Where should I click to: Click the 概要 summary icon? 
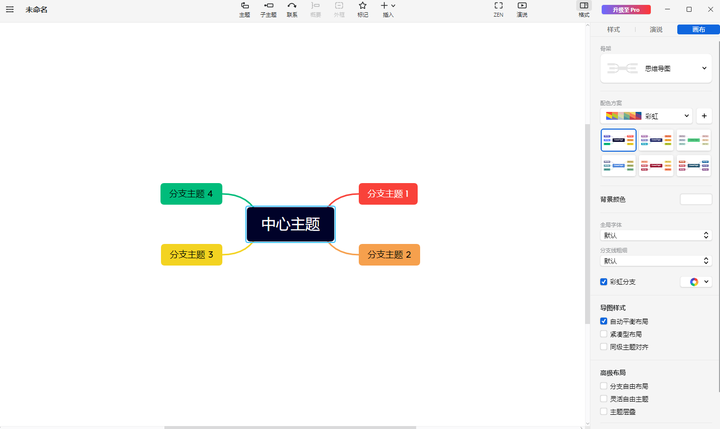click(315, 10)
